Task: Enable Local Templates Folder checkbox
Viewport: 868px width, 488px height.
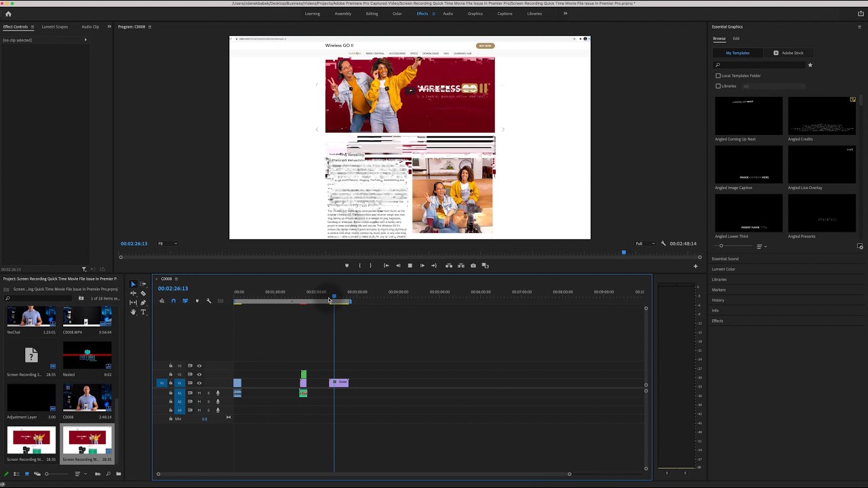Action: [x=718, y=76]
